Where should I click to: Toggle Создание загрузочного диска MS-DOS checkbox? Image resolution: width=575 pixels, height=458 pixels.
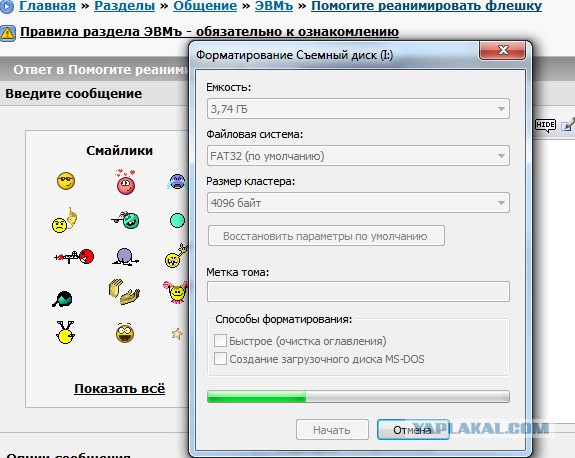220,358
